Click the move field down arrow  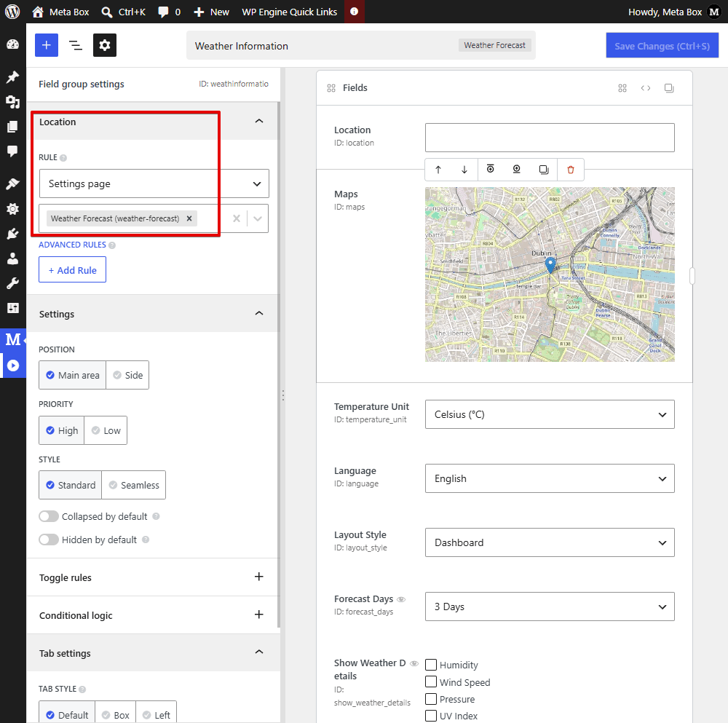tap(464, 170)
